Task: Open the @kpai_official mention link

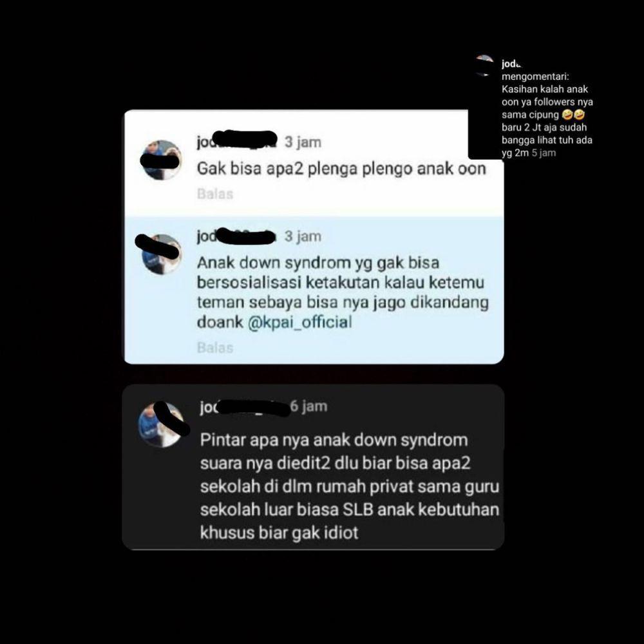Action: coord(300,322)
